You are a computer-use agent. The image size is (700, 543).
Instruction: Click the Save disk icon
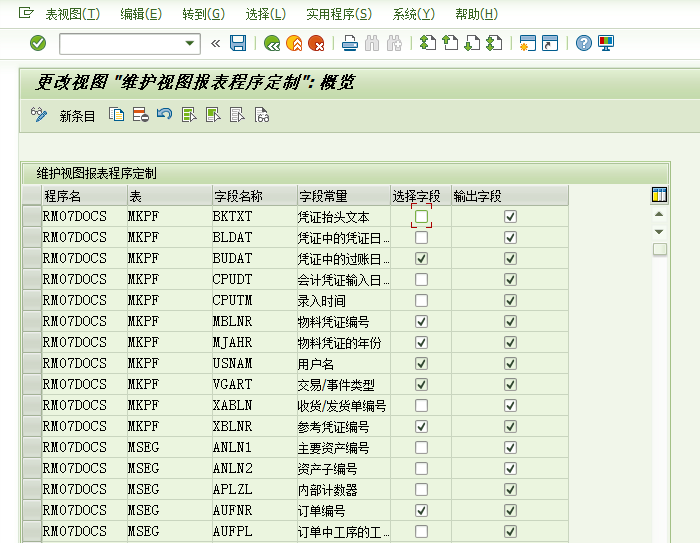pyautogui.click(x=238, y=43)
